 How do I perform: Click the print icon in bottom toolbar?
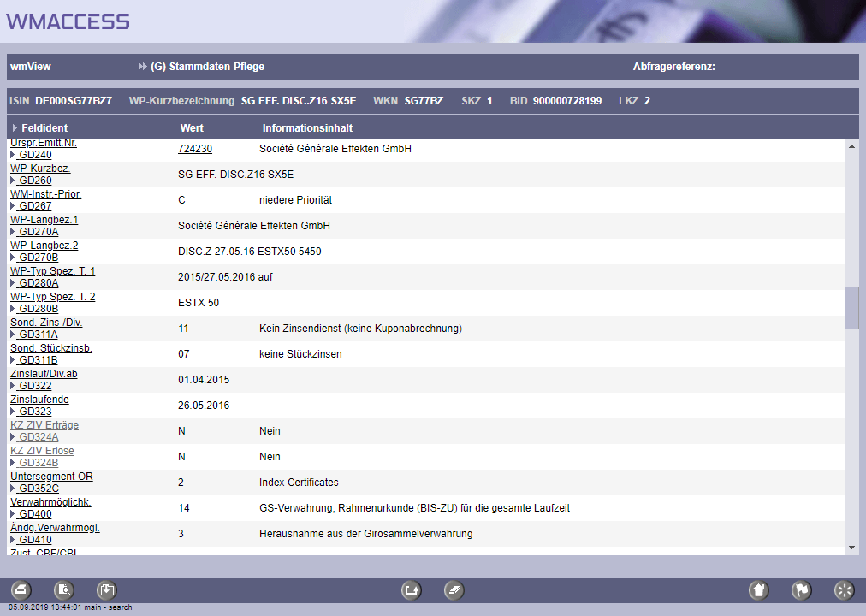pos(21,589)
